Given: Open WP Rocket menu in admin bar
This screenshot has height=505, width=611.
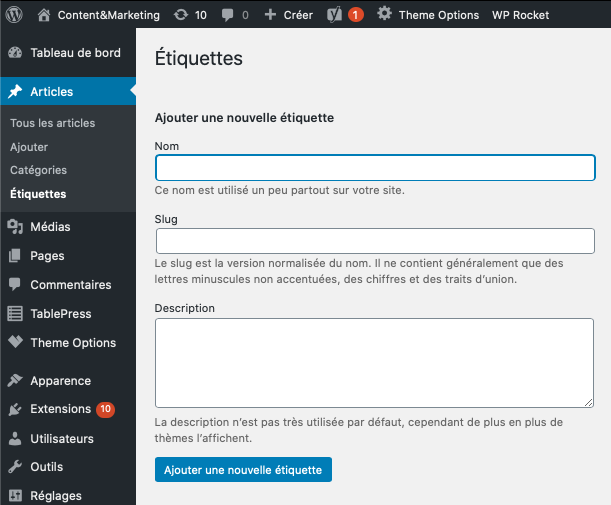Looking at the screenshot, I should point(520,15).
